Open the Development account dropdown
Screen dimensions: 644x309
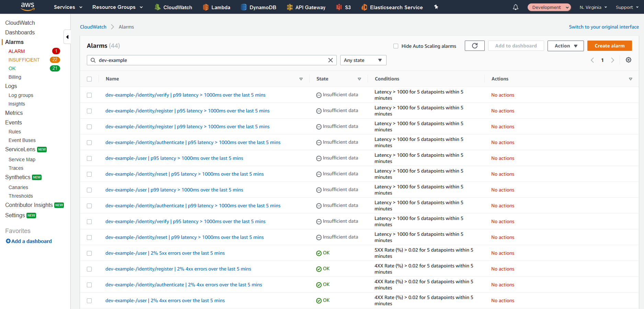[549, 7]
